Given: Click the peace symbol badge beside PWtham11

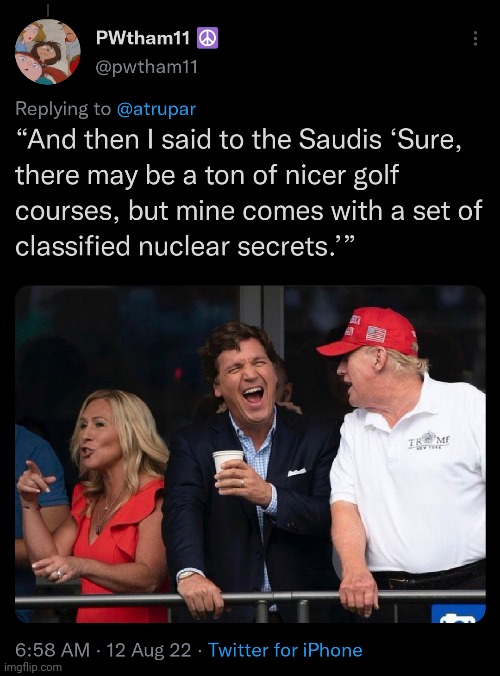Looking at the screenshot, I should pos(207,39).
